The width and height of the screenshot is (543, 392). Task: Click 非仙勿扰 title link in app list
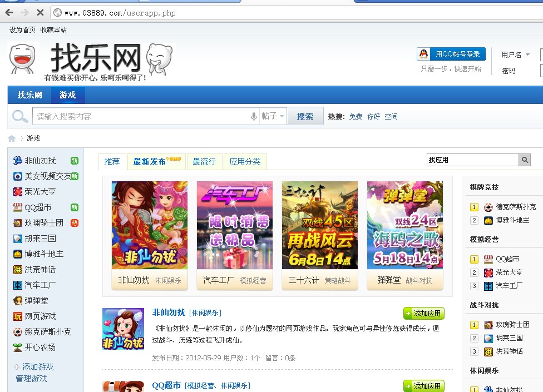pos(169,312)
